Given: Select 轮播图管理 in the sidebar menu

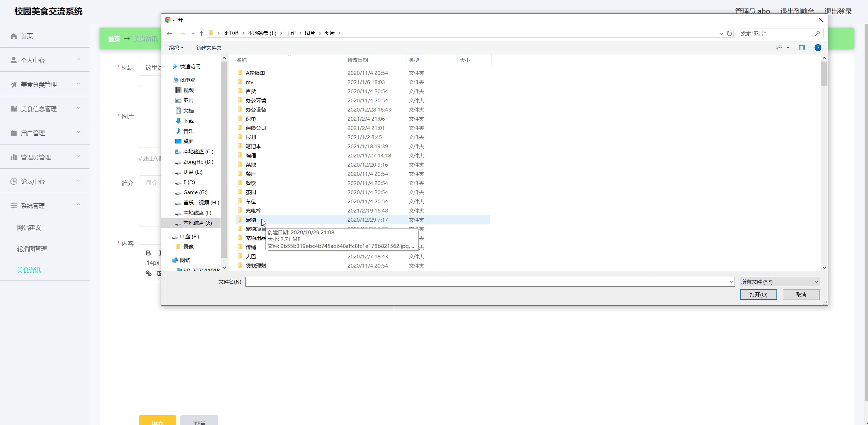Looking at the screenshot, I should (31, 249).
